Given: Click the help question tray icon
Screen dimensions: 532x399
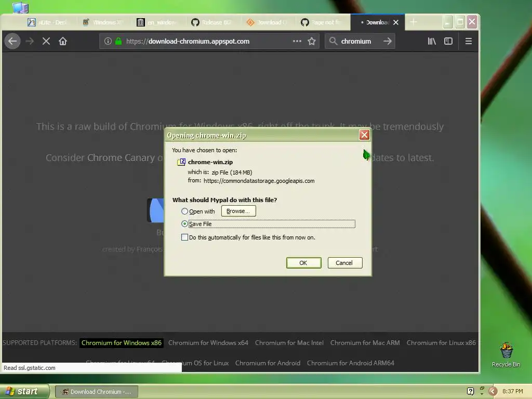Looking at the screenshot, I should point(470,391).
